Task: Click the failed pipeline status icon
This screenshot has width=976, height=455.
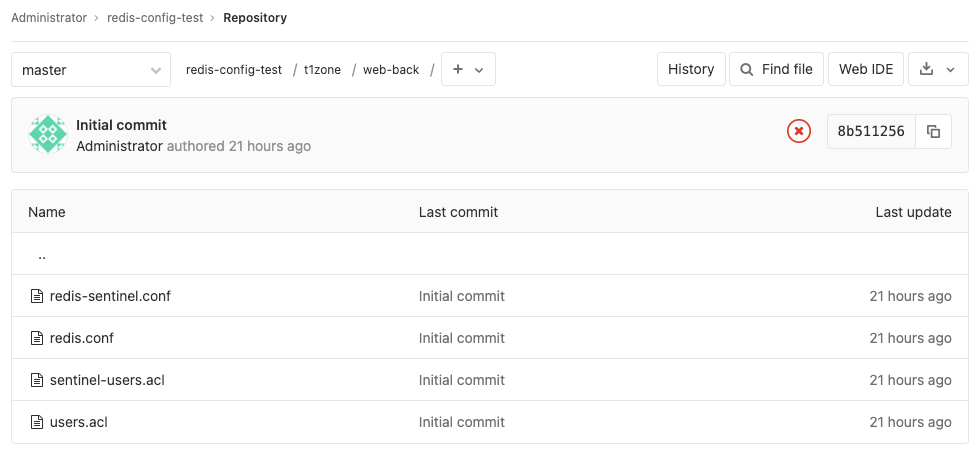Action: 798,131
